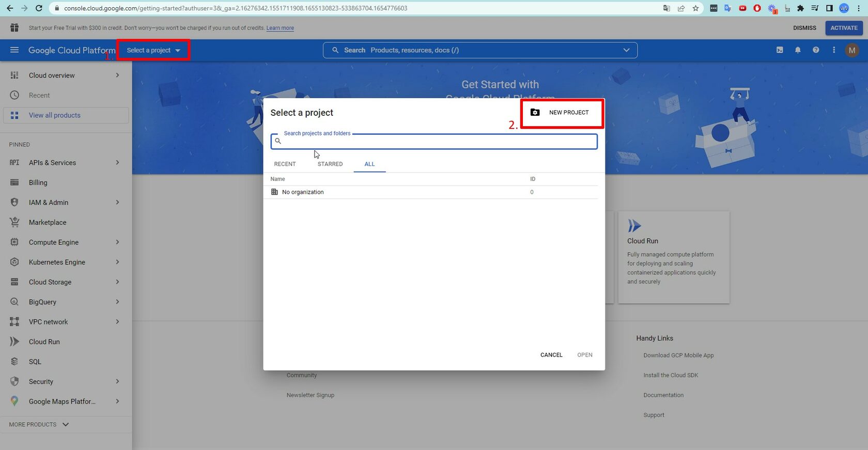Expand the Kubernetes Engine submenu arrow
Screen dimensions: 868x450
click(118, 262)
